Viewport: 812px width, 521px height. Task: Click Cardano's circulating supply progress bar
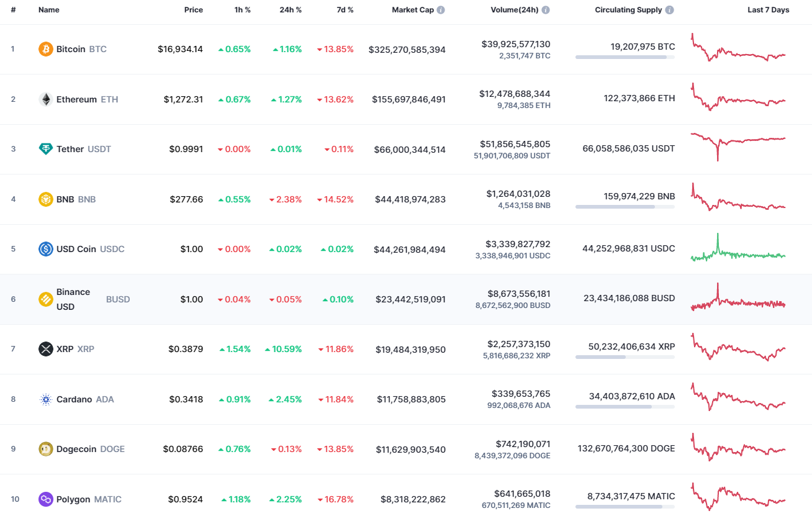625,407
